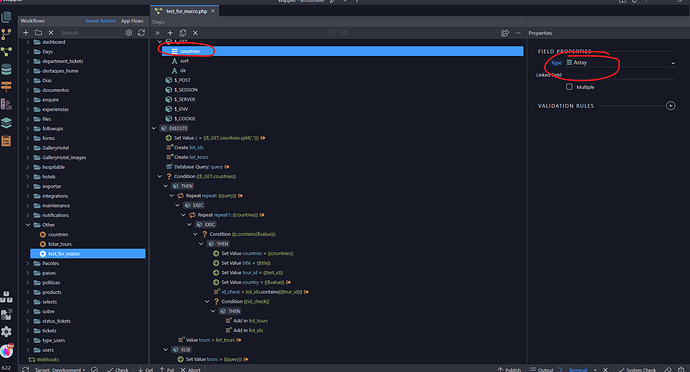Collapse the Repeat repeat query step
Image resolution: width=690 pixels, height=372 pixels.
(x=172, y=196)
